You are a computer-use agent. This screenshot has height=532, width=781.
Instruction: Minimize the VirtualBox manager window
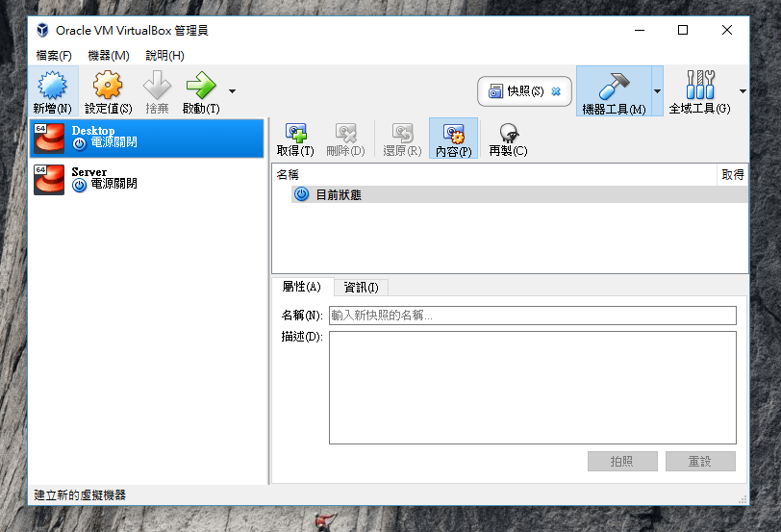640,31
